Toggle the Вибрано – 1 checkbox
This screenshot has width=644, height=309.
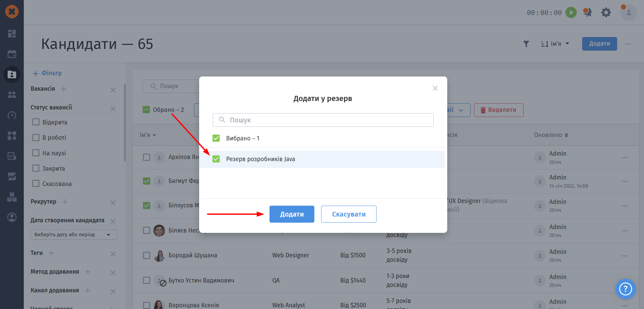pos(216,138)
